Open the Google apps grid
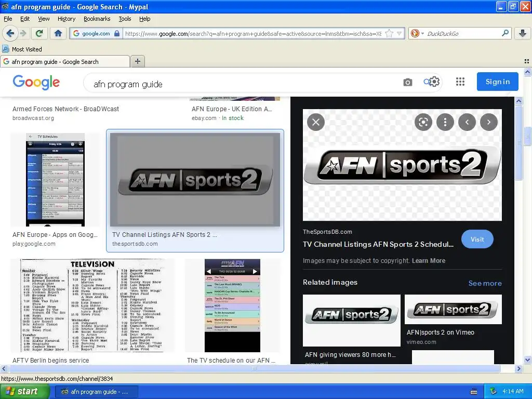532x399 pixels. tap(460, 82)
